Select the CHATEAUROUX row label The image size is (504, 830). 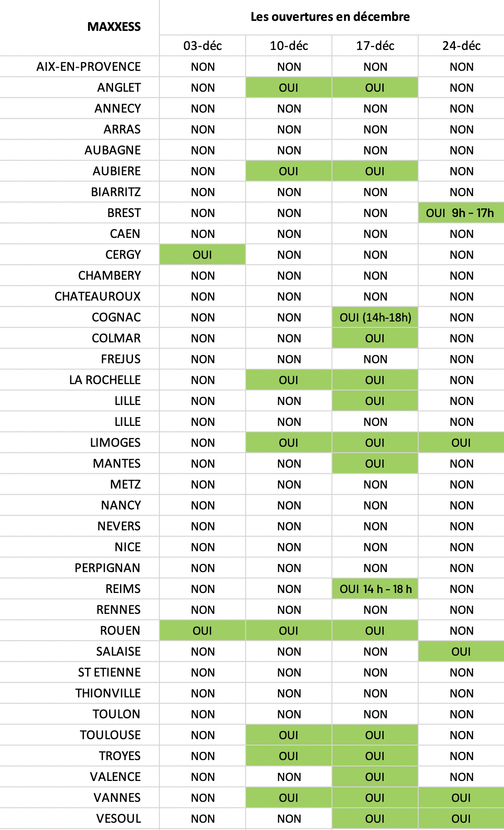point(98,296)
